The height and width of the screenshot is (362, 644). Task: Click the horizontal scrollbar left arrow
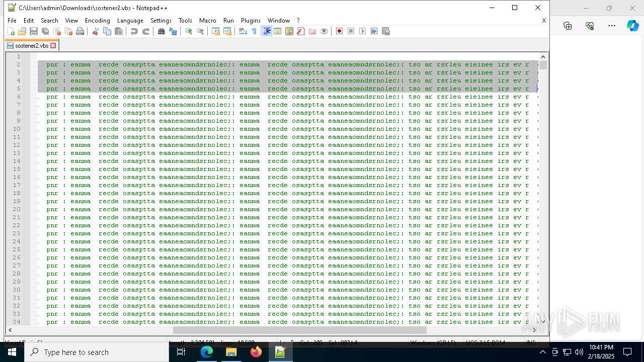(10, 330)
